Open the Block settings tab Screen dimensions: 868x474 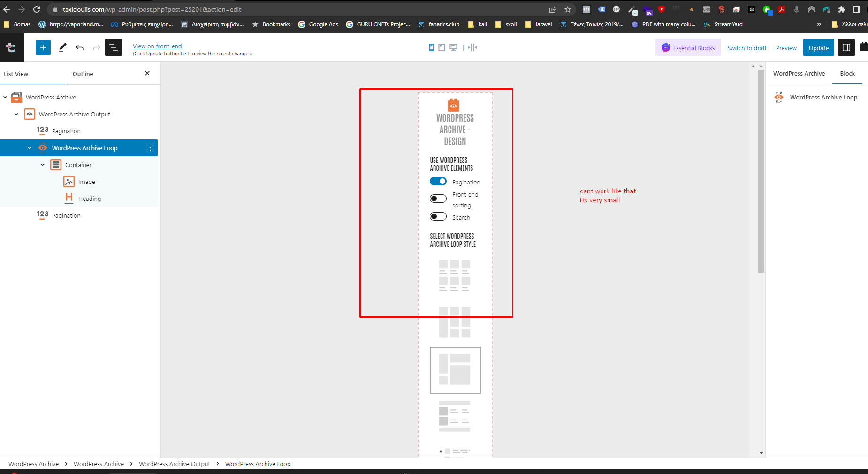point(847,73)
